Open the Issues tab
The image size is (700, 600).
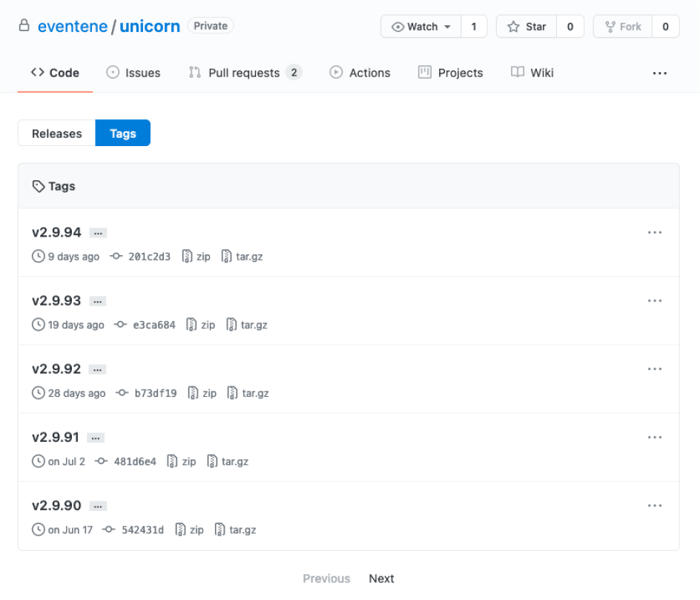[133, 73]
